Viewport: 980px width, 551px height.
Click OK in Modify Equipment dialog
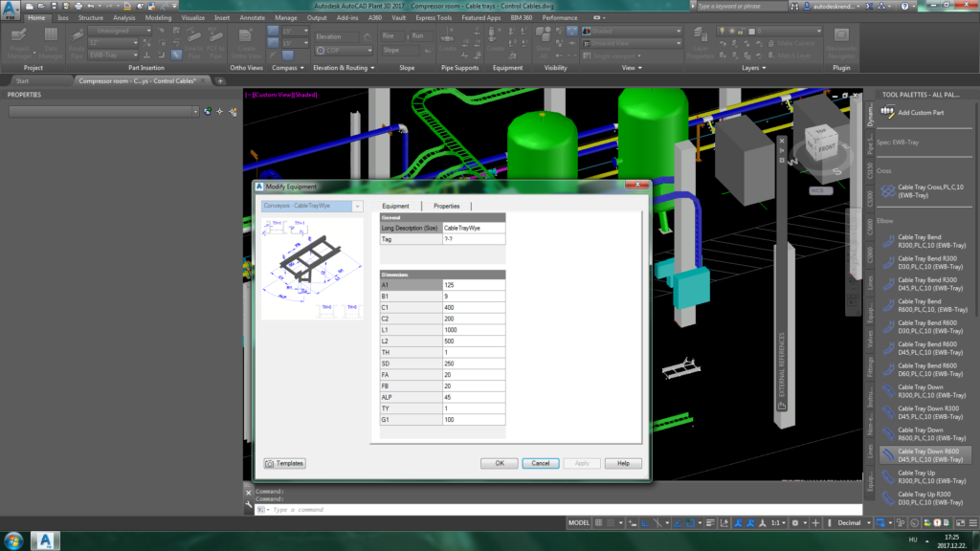(x=500, y=463)
